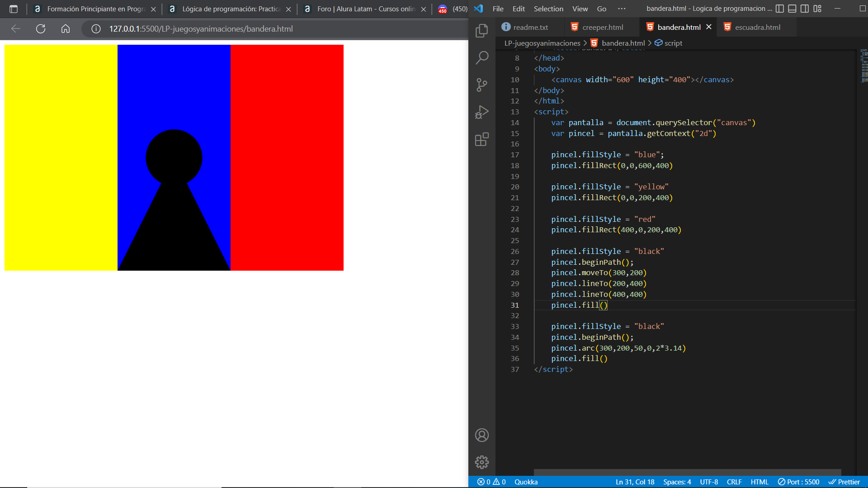
Task: Open the Customize Layout icon
Action: pos(817,9)
